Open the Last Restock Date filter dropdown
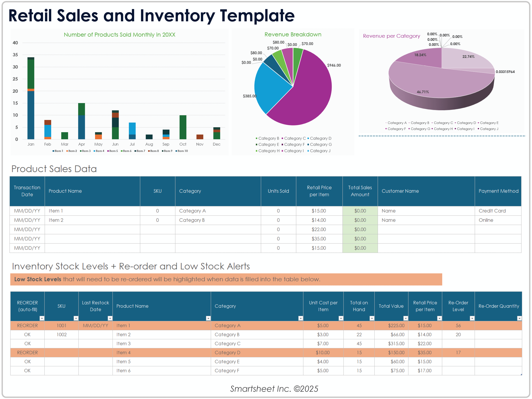The image size is (532, 399). [x=110, y=318]
